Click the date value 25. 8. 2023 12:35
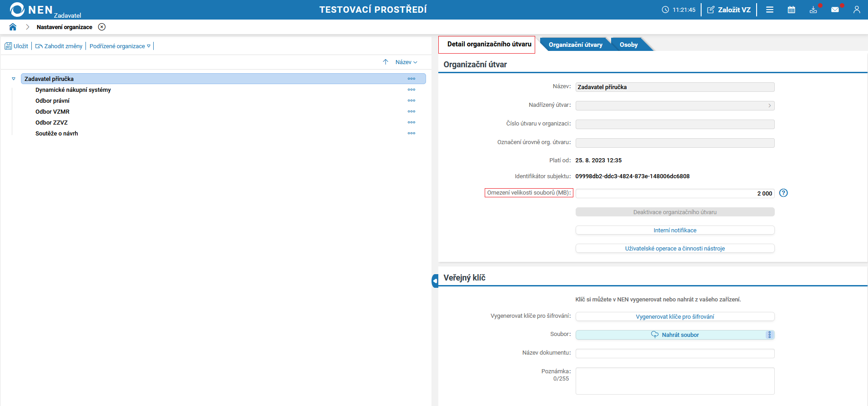The height and width of the screenshot is (406, 868). [598, 160]
